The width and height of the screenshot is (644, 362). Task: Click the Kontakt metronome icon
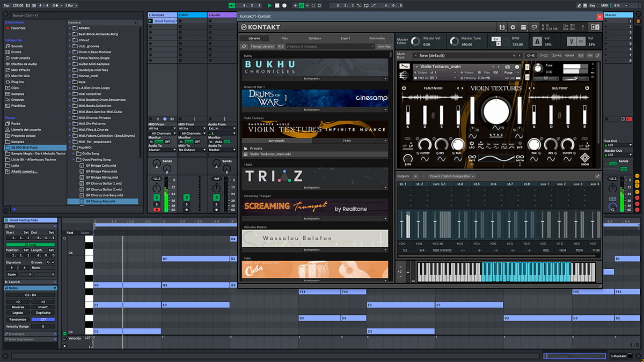pos(537,41)
